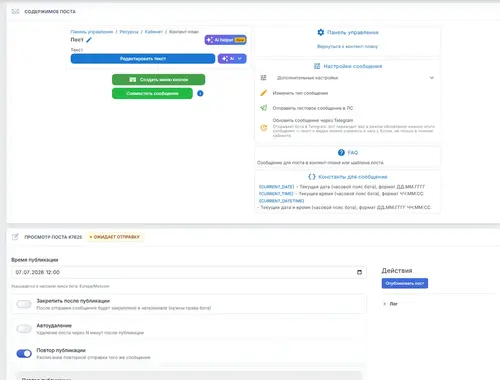
Task: Expand Дополнительные настройки chevron
Action: click(x=432, y=78)
